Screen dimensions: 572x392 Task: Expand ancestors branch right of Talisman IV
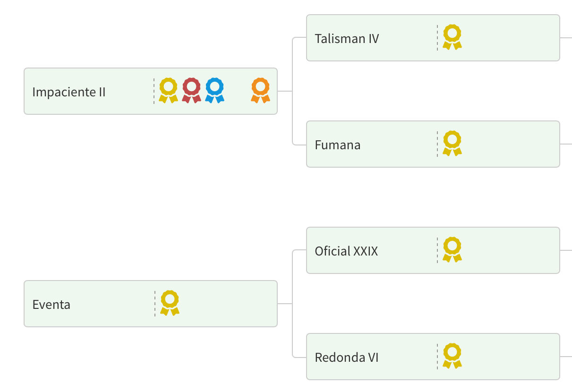566,38
